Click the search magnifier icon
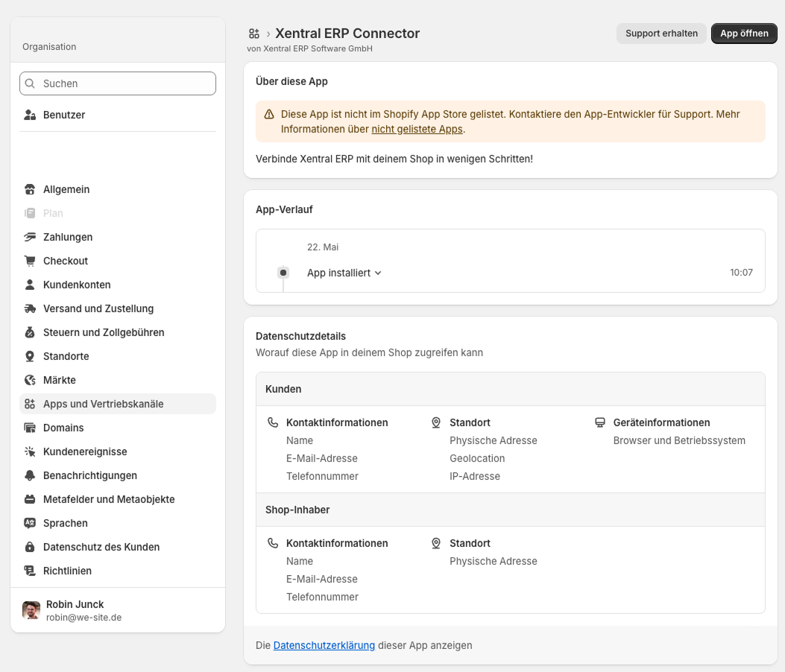The image size is (785, 672). (x=30, y=83)
